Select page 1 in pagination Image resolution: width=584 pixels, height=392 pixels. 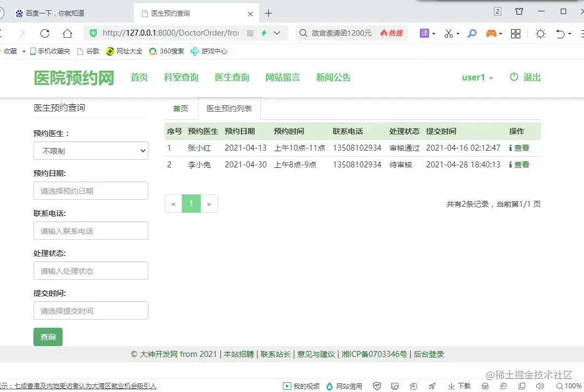click(191, 204)
